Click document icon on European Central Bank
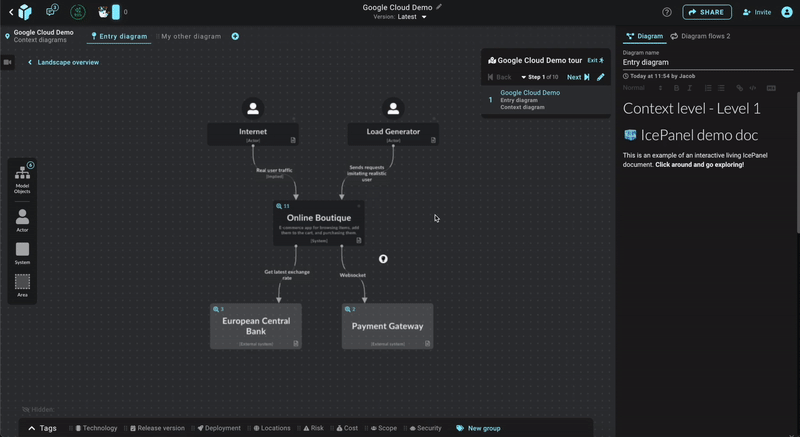800x437 pixels. pos(296,344)
